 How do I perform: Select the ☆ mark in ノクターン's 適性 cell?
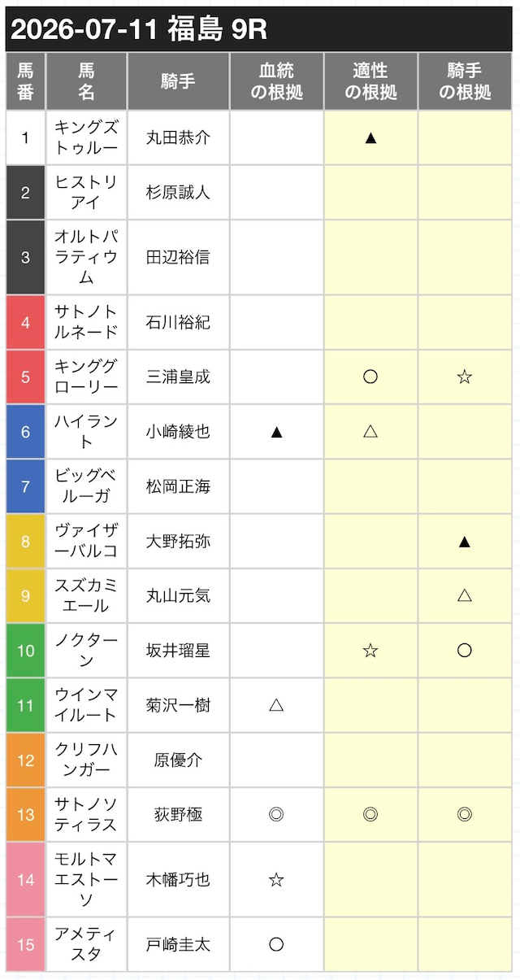tap(370, 650)
